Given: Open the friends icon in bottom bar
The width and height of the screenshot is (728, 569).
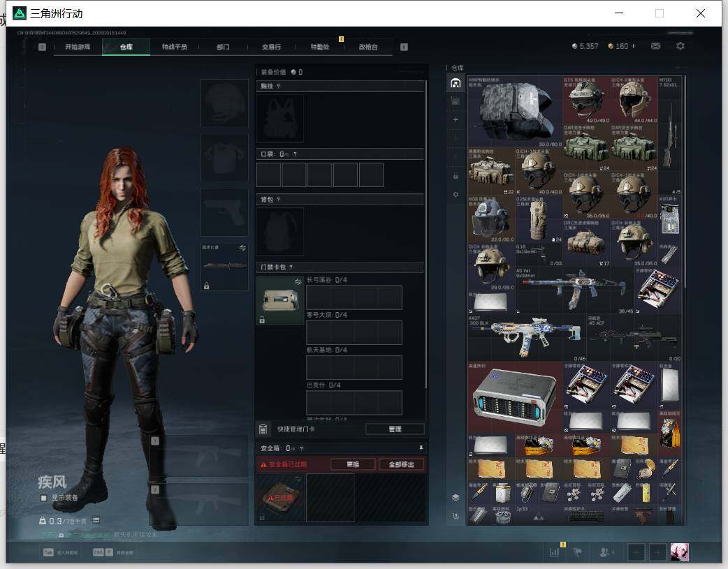Looking at the screenshot, I should (x=604, y=552).
